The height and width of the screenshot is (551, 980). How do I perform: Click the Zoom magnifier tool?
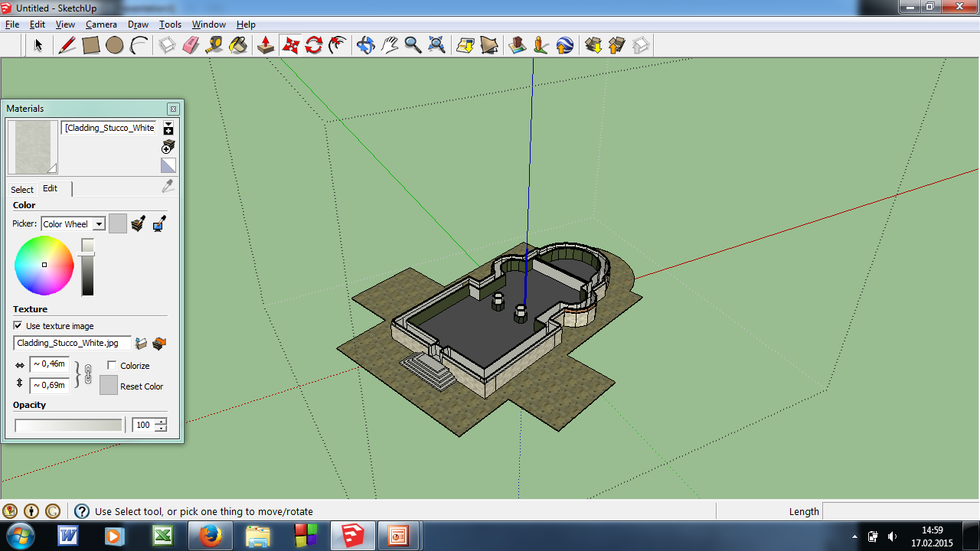click(x=413, y=46)
